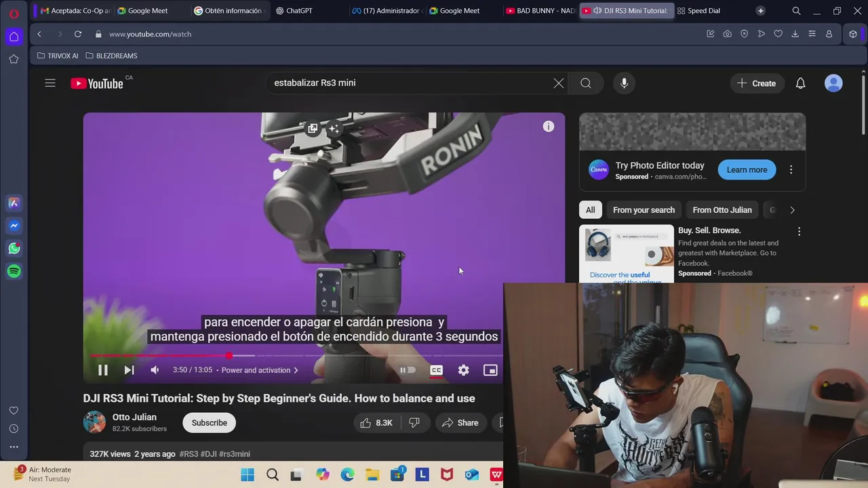The image size is (868, 488).
Task: Mute the video volume
Action: pos(155,370)
